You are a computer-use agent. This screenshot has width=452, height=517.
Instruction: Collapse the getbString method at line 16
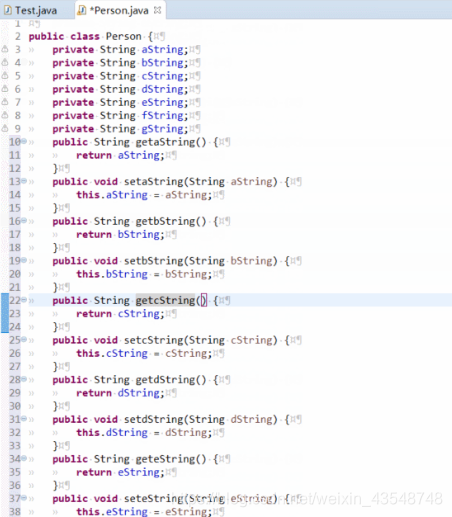pos(24,220)
